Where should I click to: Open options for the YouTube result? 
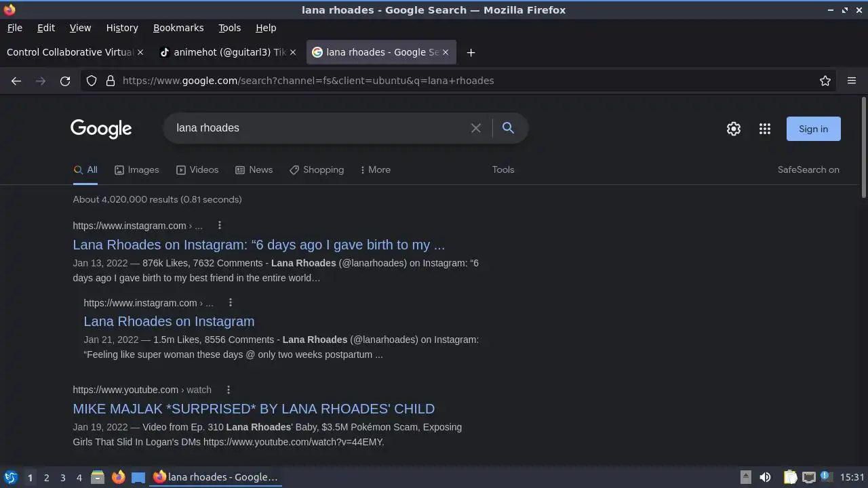click(x=228, y=389)
